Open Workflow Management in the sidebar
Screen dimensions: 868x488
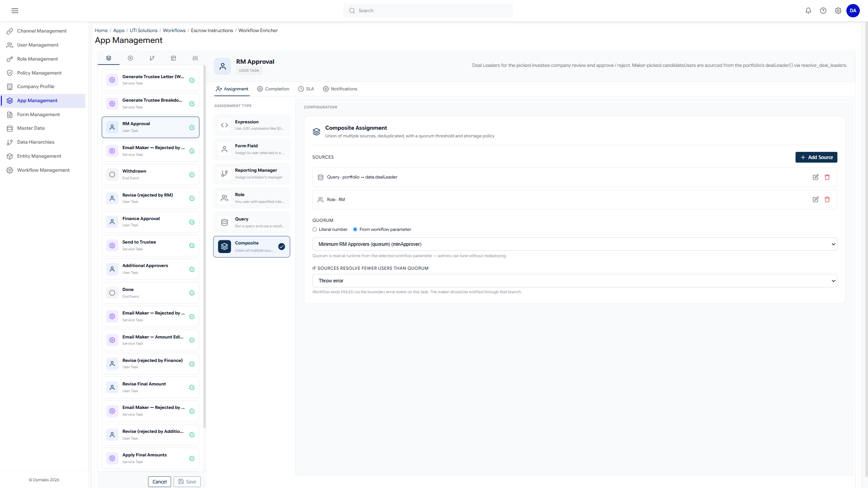tap(42, 170)
